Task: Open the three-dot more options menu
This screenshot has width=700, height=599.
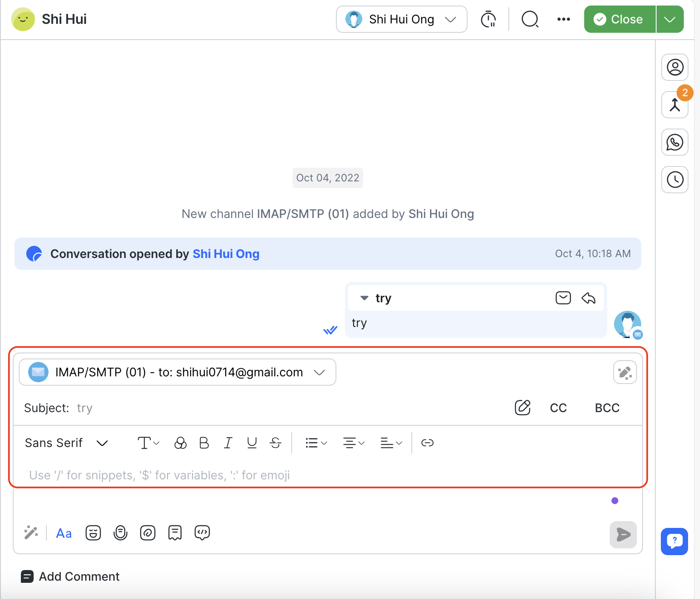Action: tap(563, 19)
